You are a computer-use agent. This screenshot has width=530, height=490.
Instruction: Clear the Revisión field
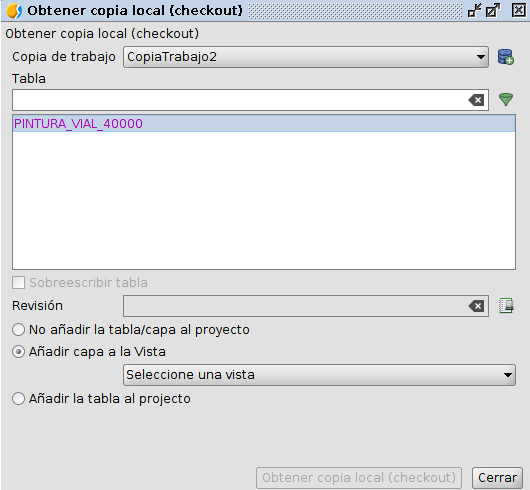(476, 306)
